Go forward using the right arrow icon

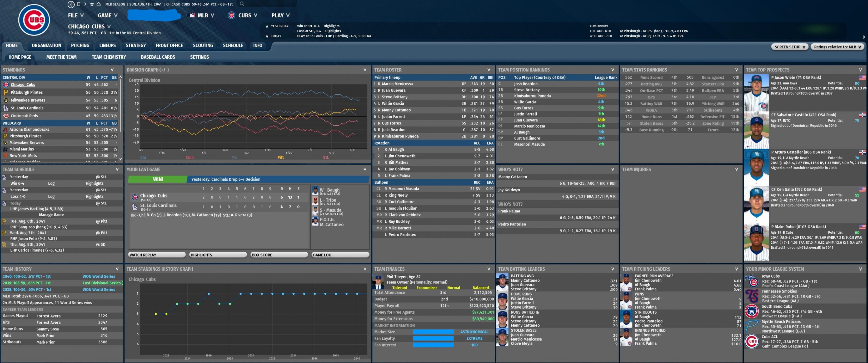point(85,4)
